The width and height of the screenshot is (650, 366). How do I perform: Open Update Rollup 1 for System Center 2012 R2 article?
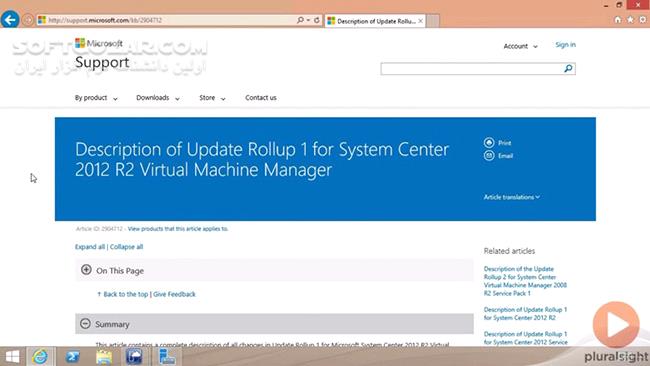525,313
